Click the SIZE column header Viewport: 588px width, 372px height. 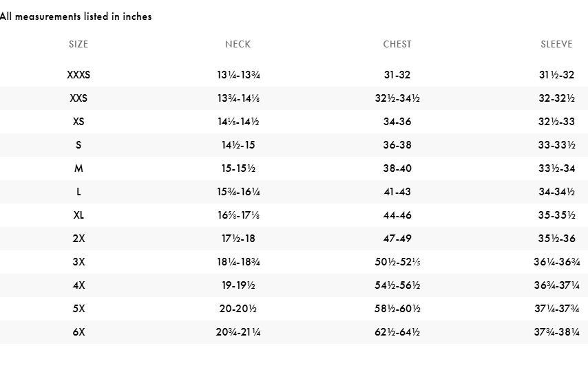point(78,44)
